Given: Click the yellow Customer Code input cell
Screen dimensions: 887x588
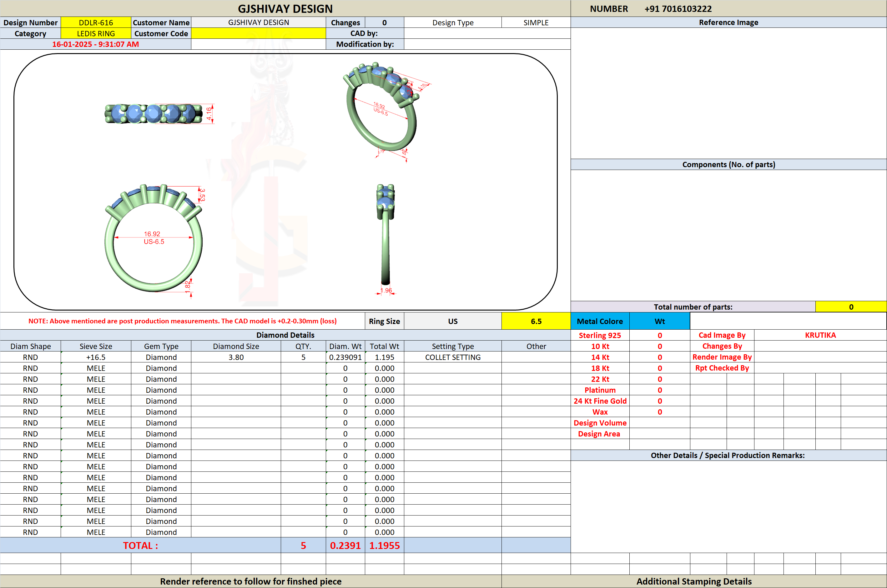Looking at the screenshot, I should click(x=259, y=33).
